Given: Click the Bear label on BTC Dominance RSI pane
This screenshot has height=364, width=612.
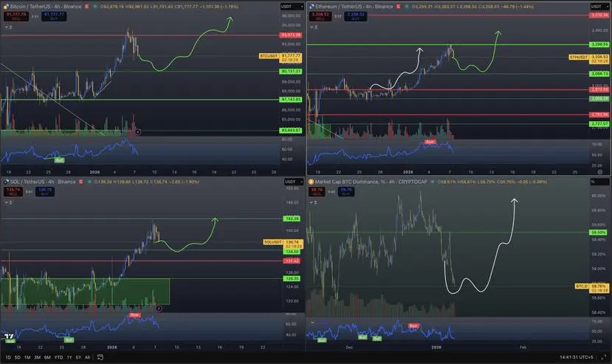Looking at the screenshot, I should (413, 326).
